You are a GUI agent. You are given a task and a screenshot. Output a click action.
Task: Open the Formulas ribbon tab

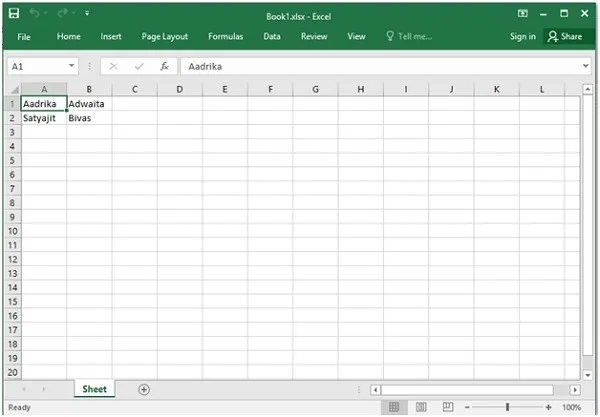(x=225, y=36)
